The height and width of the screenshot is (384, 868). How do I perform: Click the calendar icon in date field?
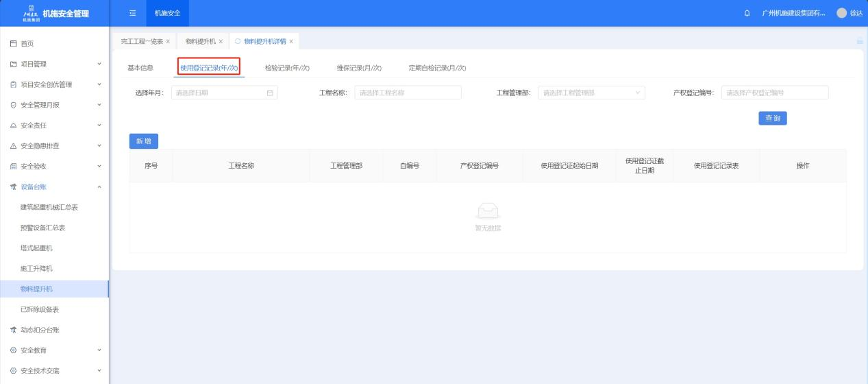pyautogui.click(x=269, y=93)
